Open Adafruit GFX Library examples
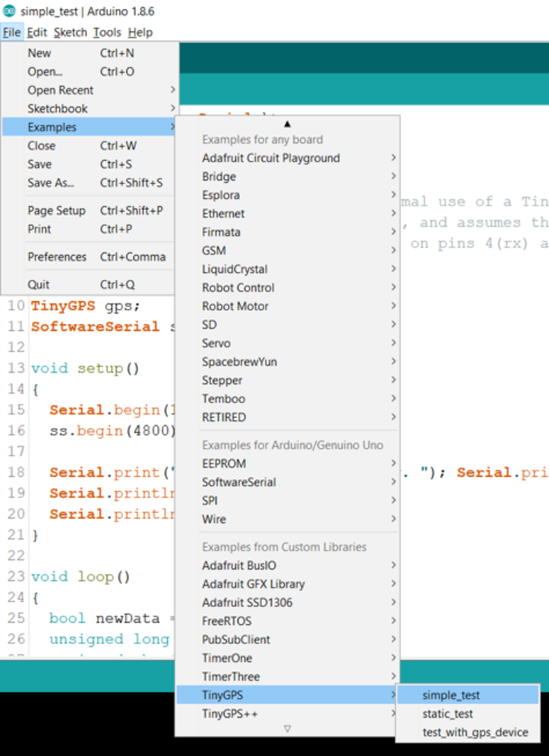Screen dimensions: 549x756 pyautogui.click(x=287, y=584)
